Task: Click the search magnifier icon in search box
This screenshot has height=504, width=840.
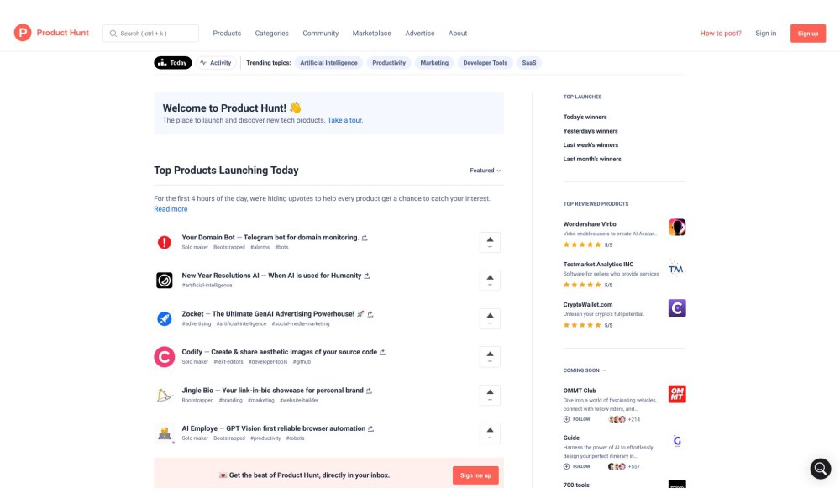Action: pyautogui.click(x=113, y=34)
